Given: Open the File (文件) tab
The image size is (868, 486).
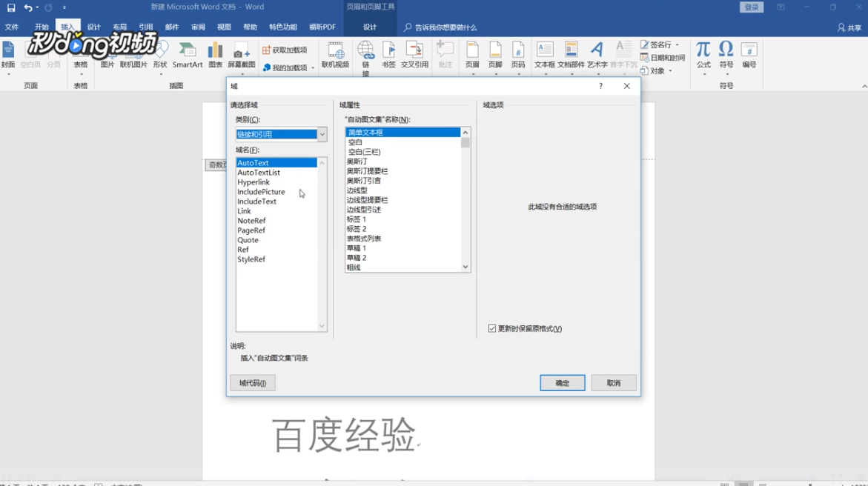Looking at the screenshot, I should coord(12,27).
